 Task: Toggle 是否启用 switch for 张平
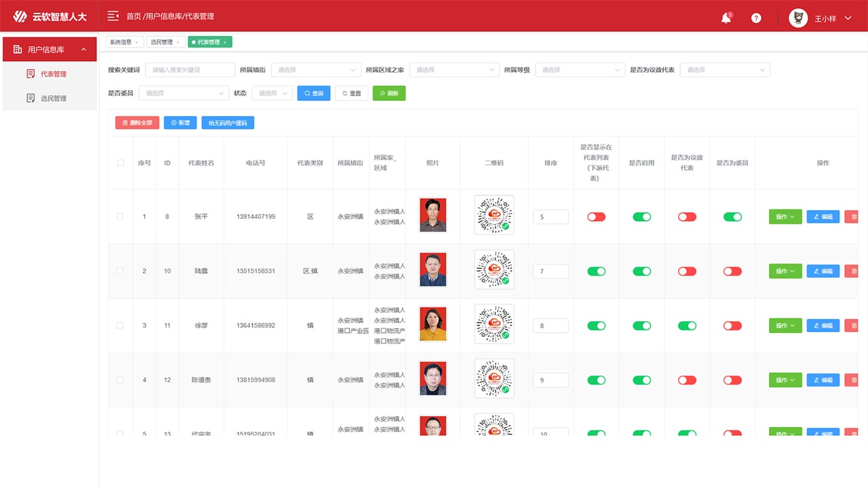pos(642,217)
